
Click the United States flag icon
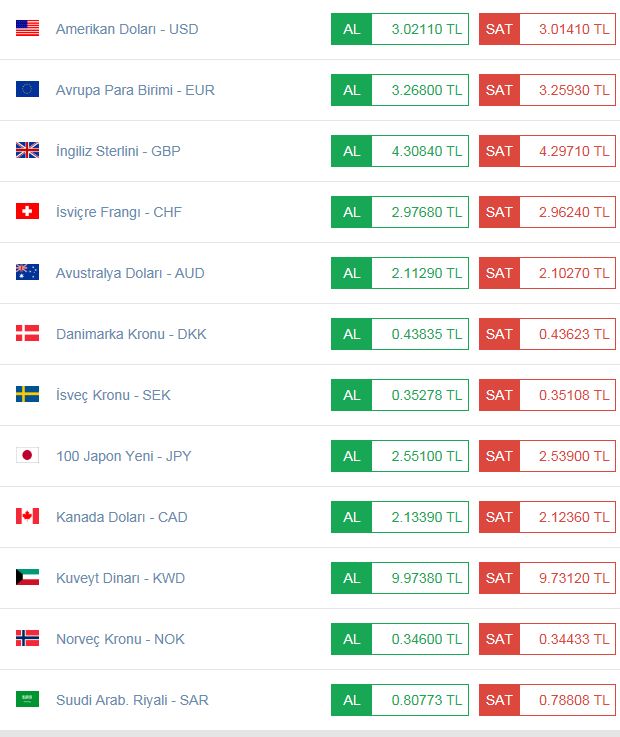(27, 28)
